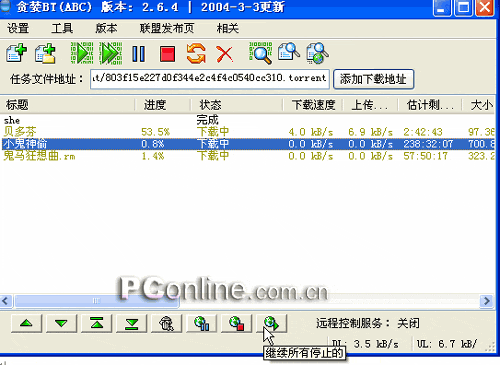The width and height of the screenshot is (500, 365).
Task: Click the document magnifier icon
Action: point(289,52)
